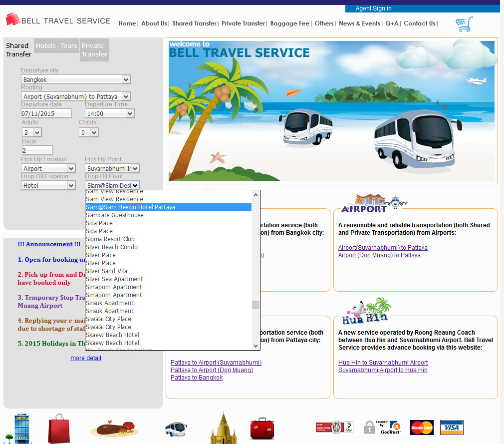The image size is (504, 444).
Task: Open the Drop Off Location dropdown showing Hotel
Action: pyautogui.click(x=48, y=185)
